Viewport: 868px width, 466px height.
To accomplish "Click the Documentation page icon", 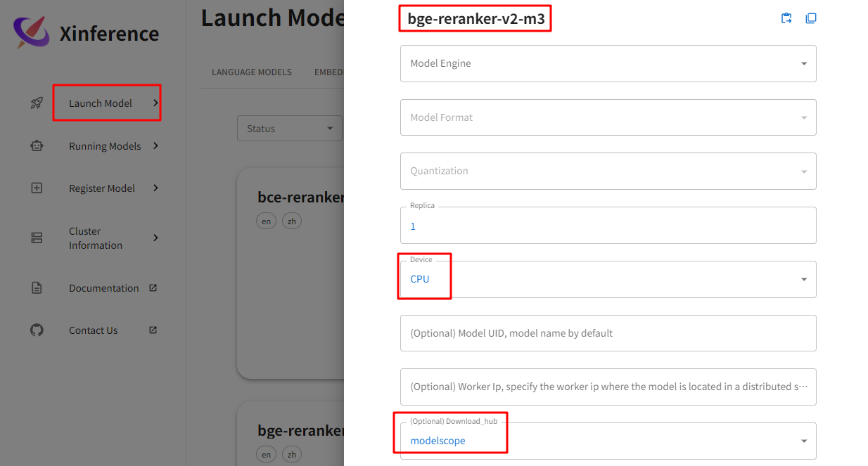I will 37,288.
